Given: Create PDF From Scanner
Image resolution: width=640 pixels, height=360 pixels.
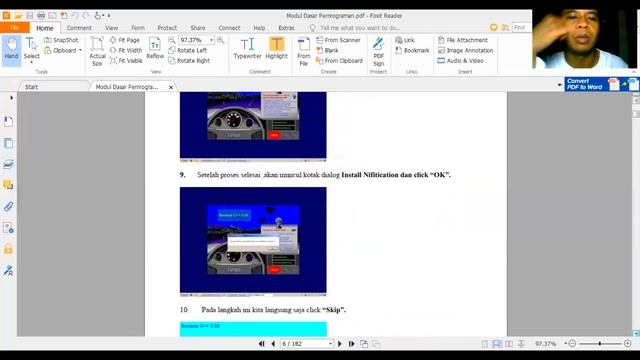Looking at the screenshot, I should click(x=338, y=40).
